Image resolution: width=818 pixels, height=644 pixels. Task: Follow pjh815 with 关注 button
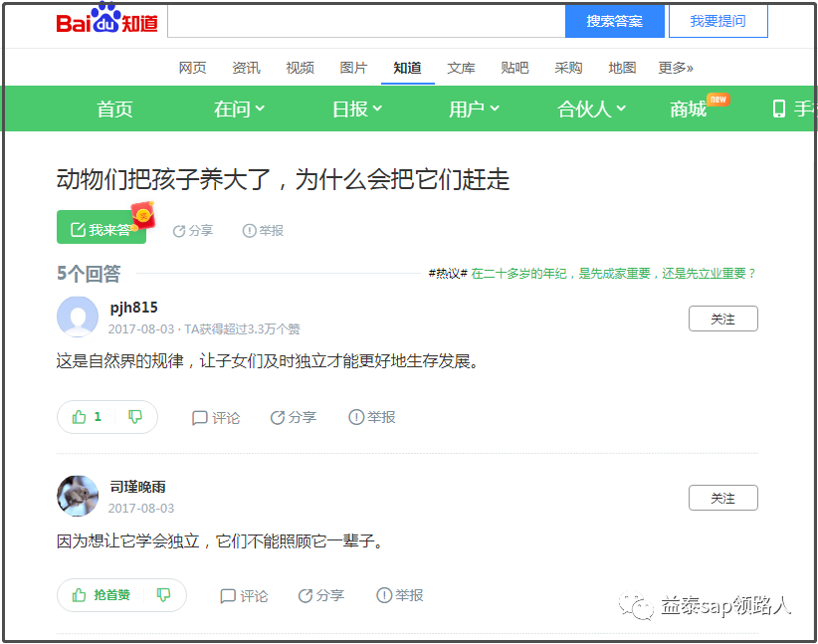[723, 319]
